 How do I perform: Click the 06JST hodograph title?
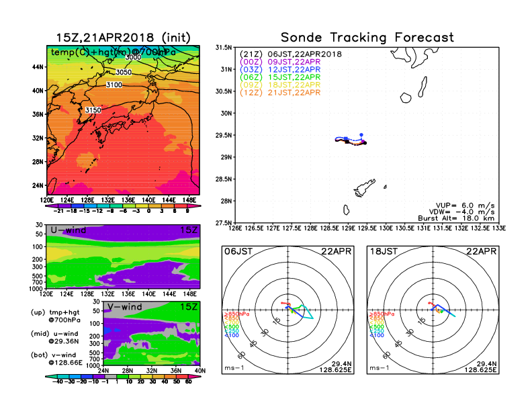[x=238, y=252]
